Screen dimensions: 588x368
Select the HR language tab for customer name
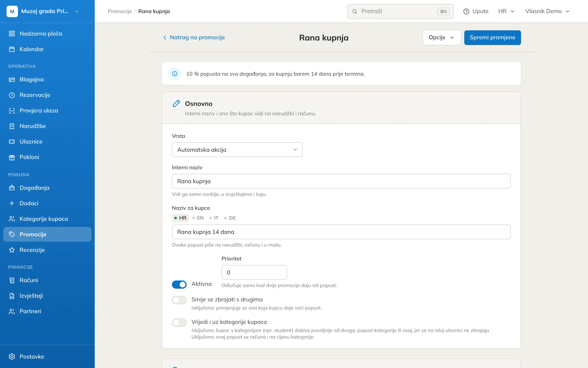tap(180, 218)
